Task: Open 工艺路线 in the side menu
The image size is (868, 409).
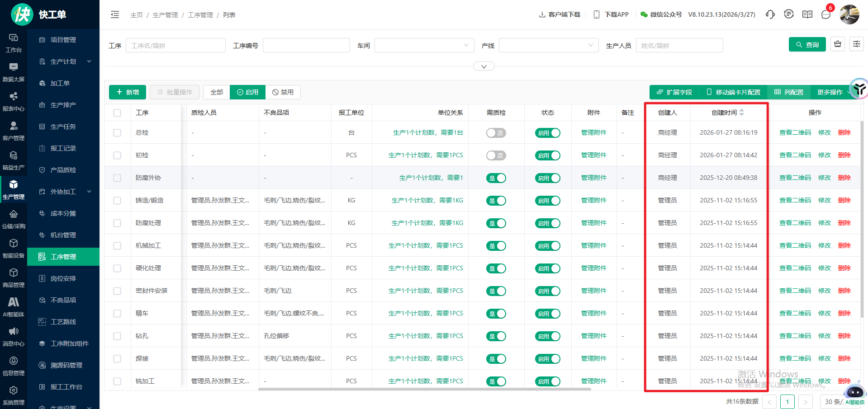Action: 63,322
